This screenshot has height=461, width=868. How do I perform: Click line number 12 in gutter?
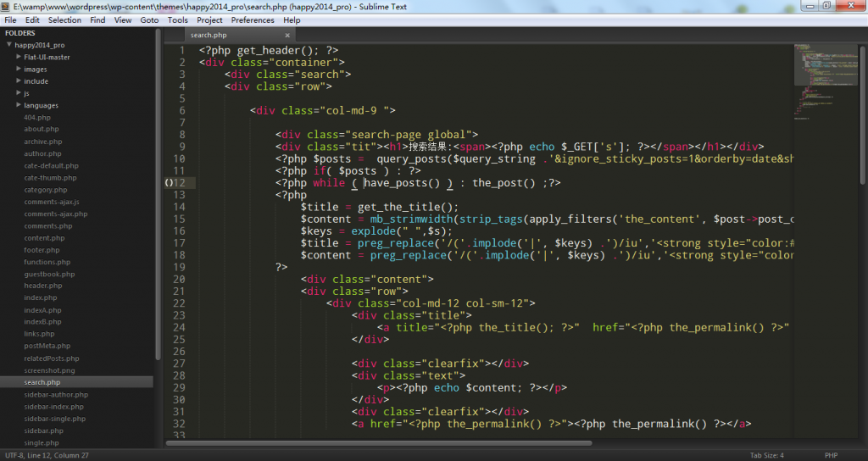[180, 183]
